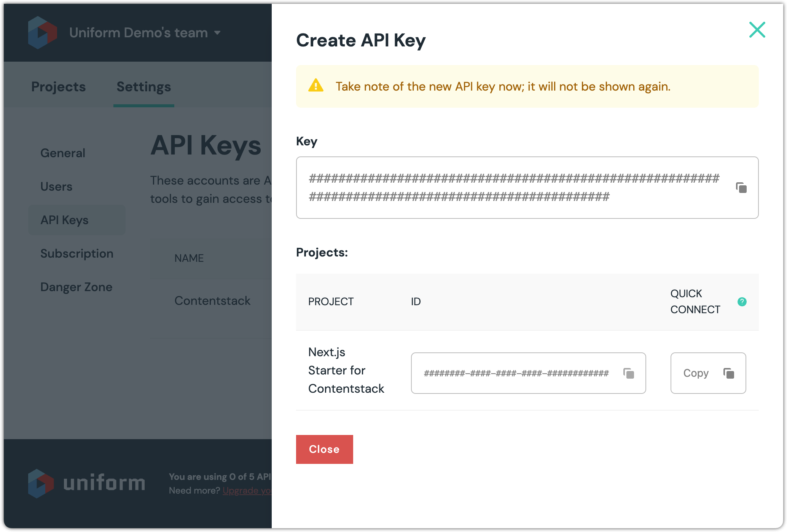Copy the API key using its copy icon
This screenshot has height=532, width=787.
point(741,188)
